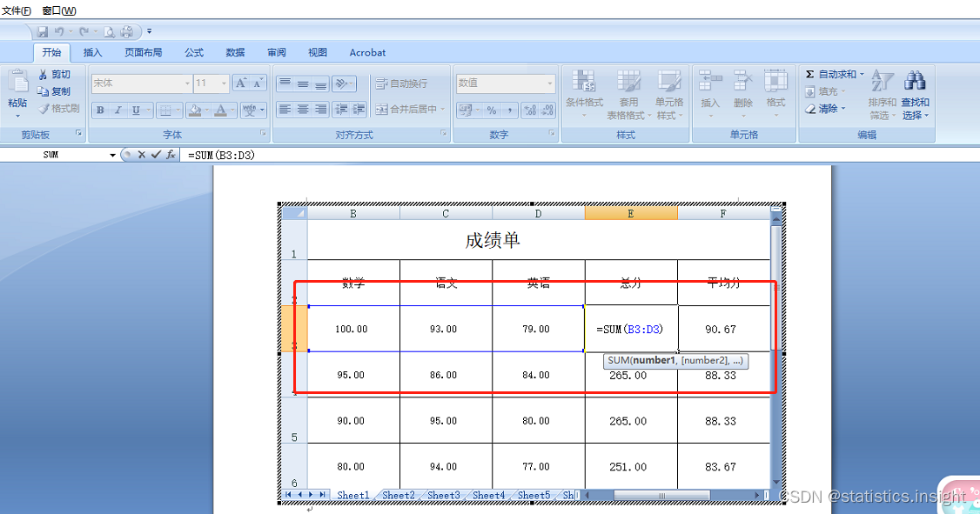This screenshot has width=980, height=514.
Task: Enable 自动换行 wrap text
Action: point(400,83)
